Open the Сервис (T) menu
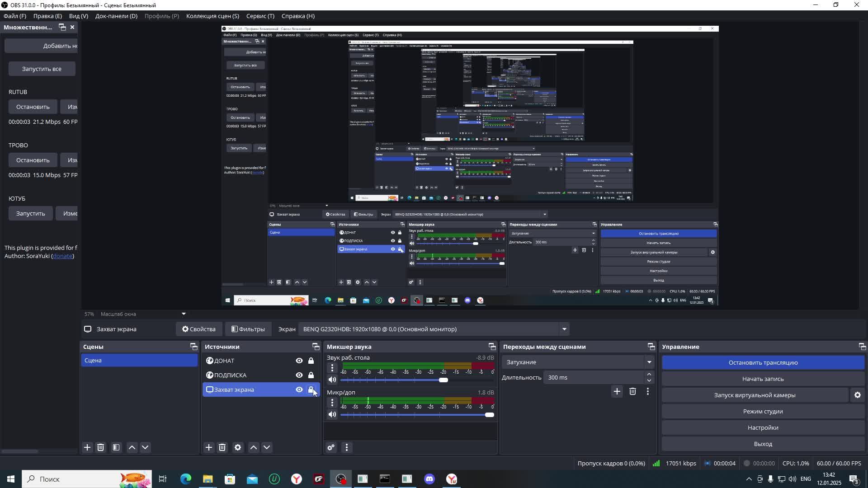Image resolution: width=868 pixels, height=488 pixels. click(x=260, y=16)
